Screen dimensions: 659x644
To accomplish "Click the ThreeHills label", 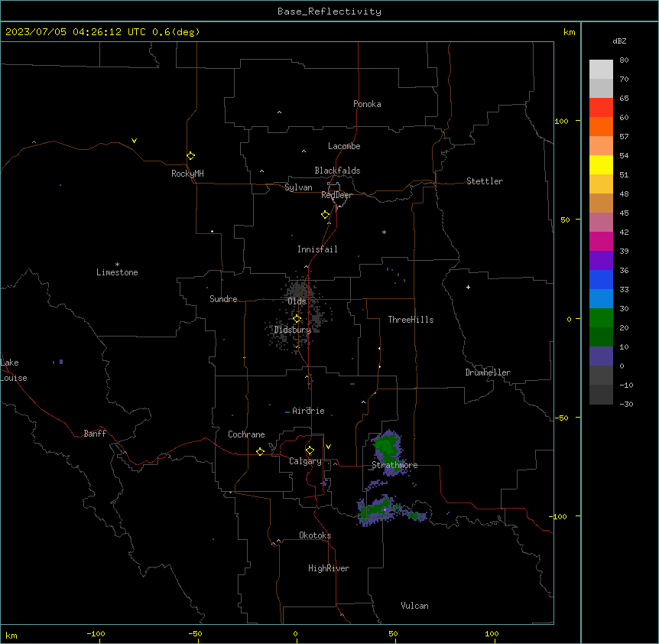I will pyautogui.click(x=411, y=320).
